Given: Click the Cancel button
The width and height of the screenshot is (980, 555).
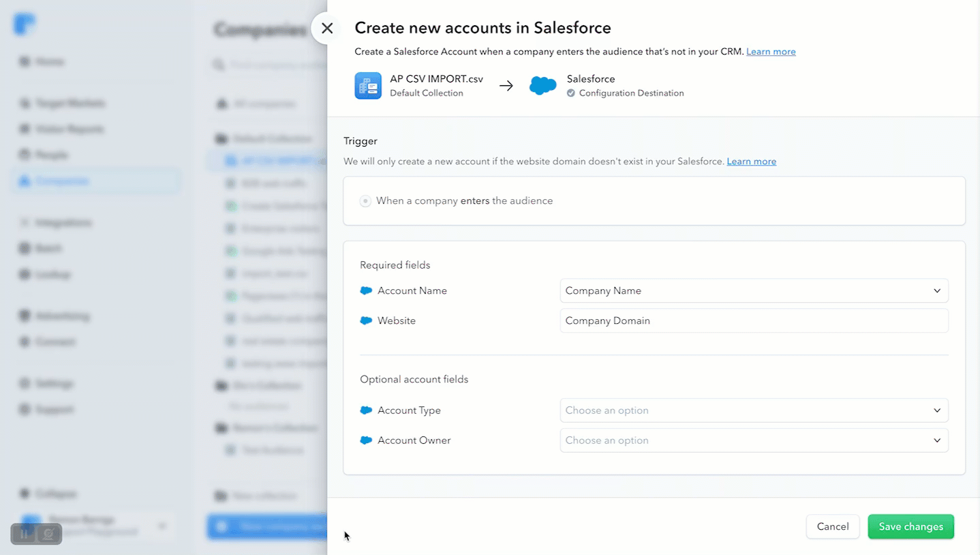Looking at the screenshot, I should pyautogui.click(x=833, y=526).
